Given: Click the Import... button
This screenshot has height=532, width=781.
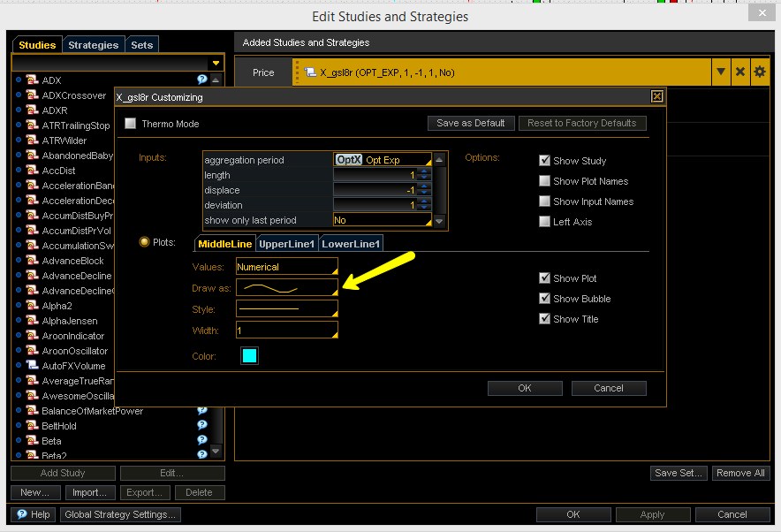Looking at the screenshot, I should point(89,492).
